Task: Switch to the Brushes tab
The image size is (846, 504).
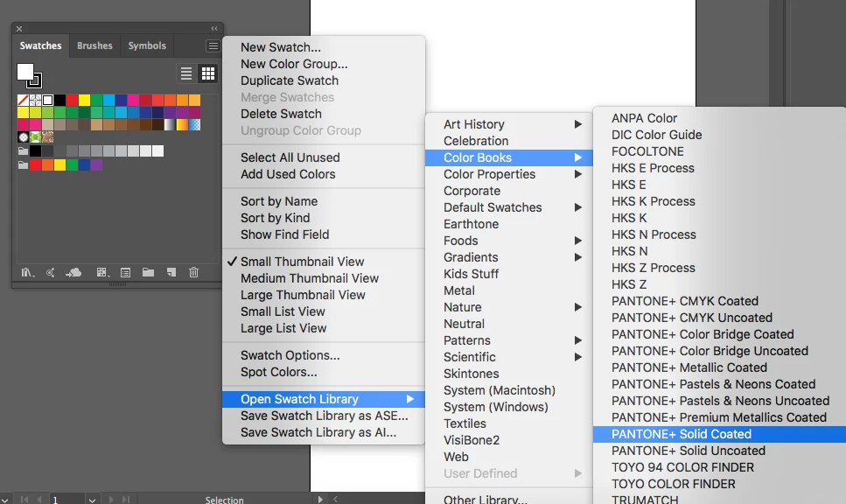Action: [94, 45]
